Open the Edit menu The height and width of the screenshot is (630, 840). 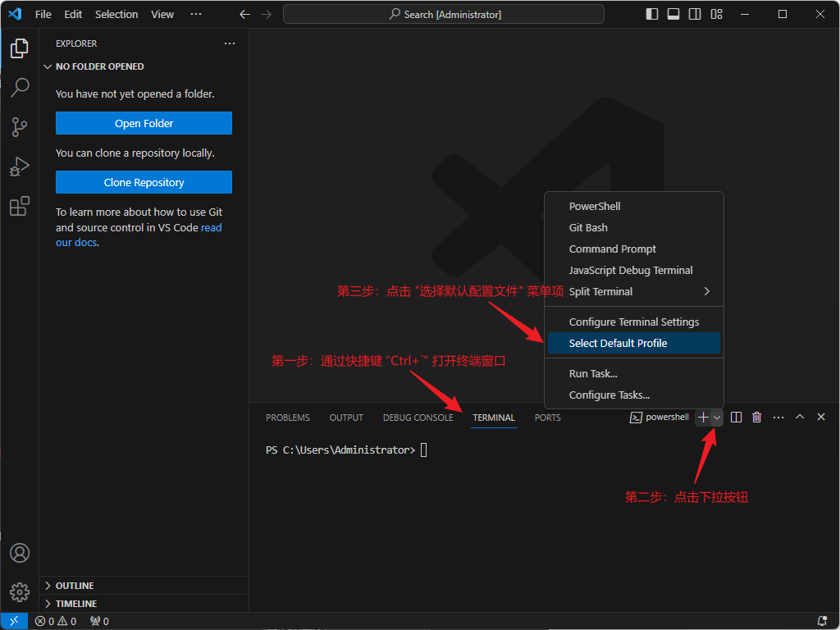coord(73,15)
